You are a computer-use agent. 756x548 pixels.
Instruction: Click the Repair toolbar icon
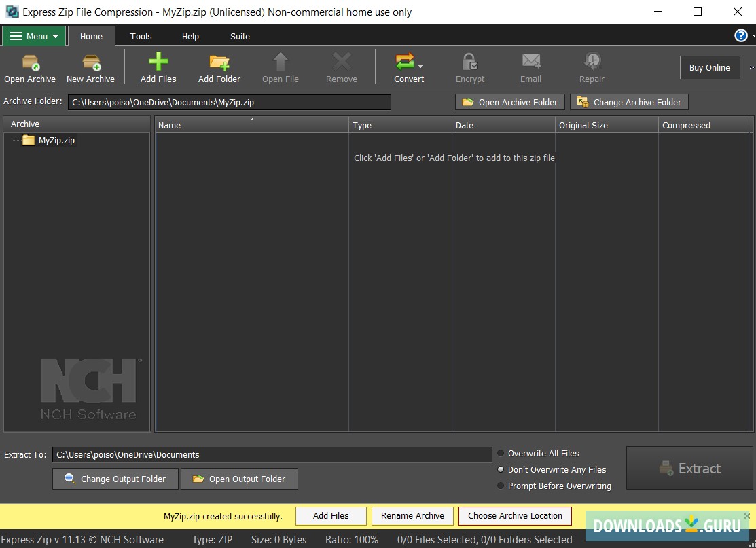pyautogui.click(x=592, y=62)
